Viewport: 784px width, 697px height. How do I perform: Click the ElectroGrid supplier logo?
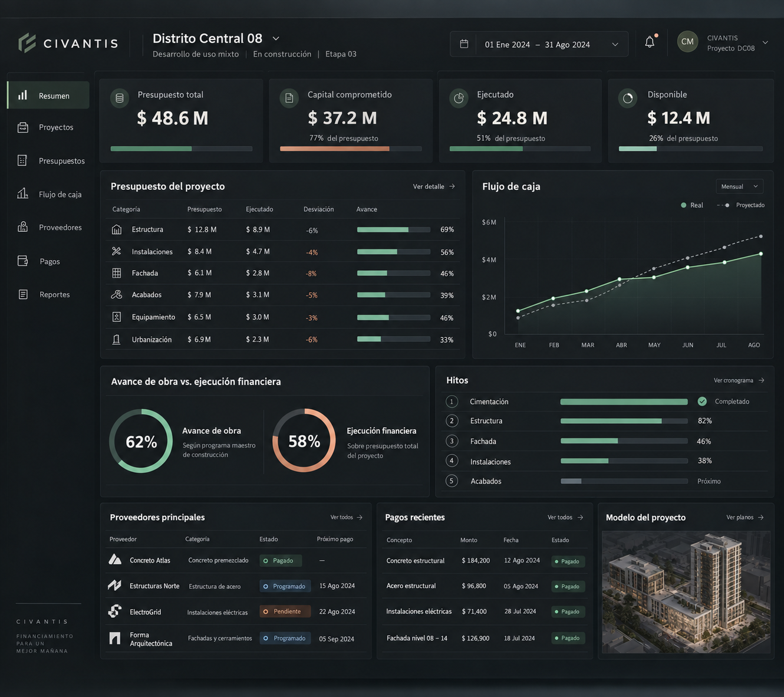point(115,611)
